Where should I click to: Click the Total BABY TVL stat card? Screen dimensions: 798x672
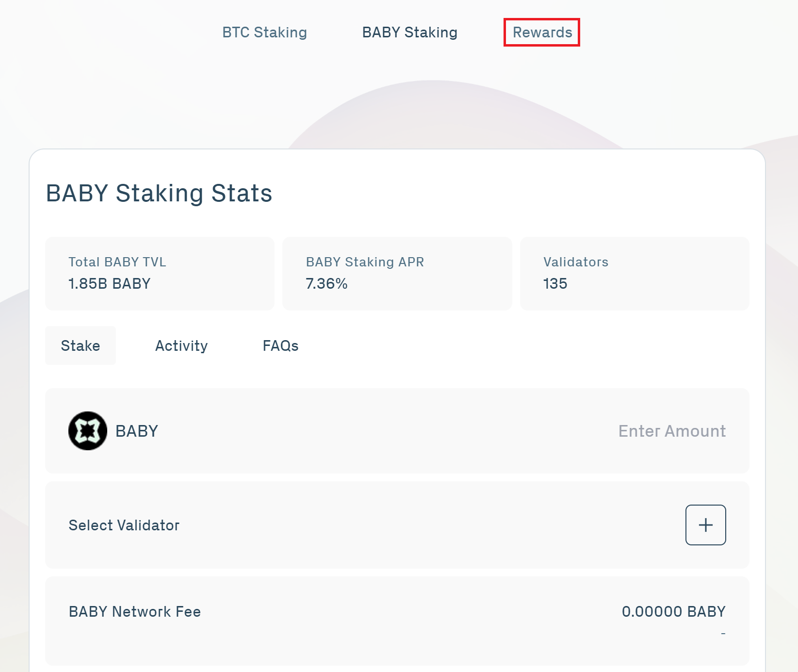pyautogui.click(x=159, y=273)
